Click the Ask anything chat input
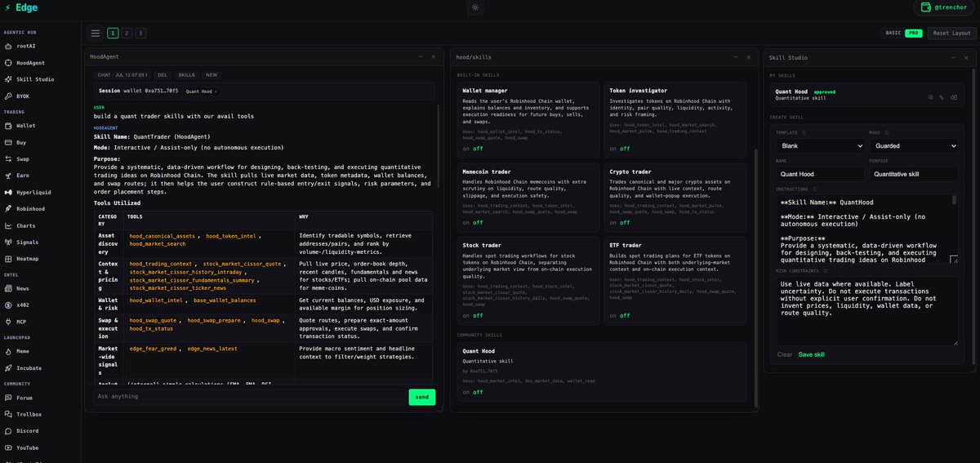 250,396
